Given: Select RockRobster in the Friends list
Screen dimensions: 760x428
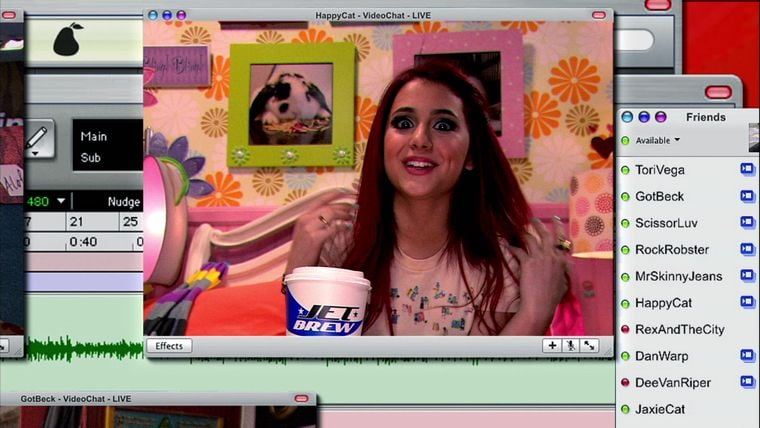Looking at the screenshot, I should (672, 250).
